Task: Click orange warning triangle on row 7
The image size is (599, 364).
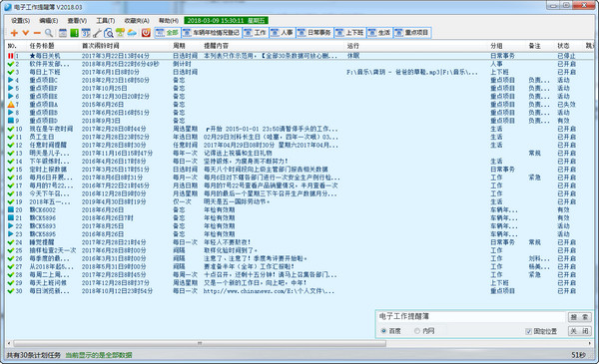Action: (x=11, y=104)
